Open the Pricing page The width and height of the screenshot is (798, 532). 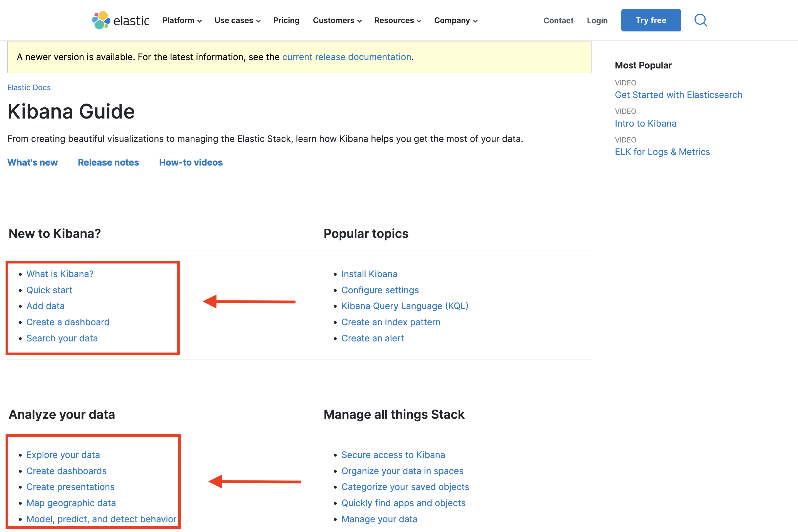click(x=286, y=20)
